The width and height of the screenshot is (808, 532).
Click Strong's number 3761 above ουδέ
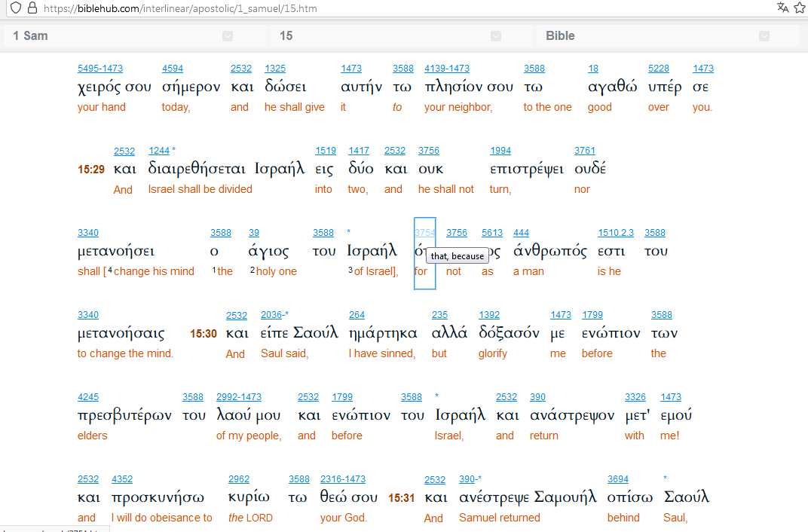[x=585, y=151]
